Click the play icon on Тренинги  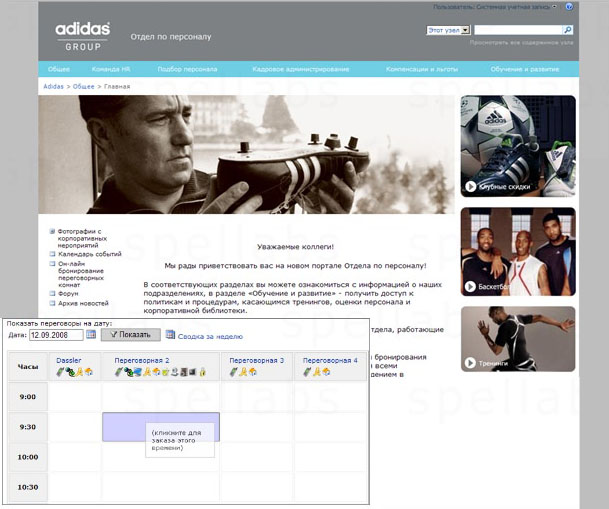pos(470,363)
